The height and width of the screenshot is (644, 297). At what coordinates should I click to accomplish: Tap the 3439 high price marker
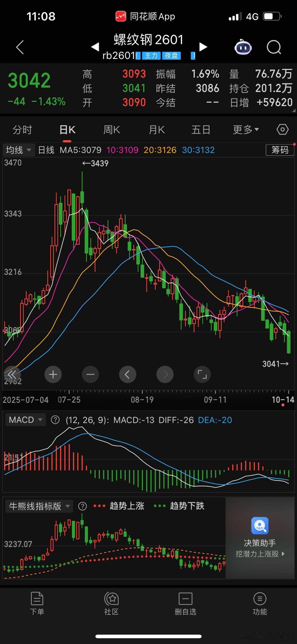tap(95, 163)
